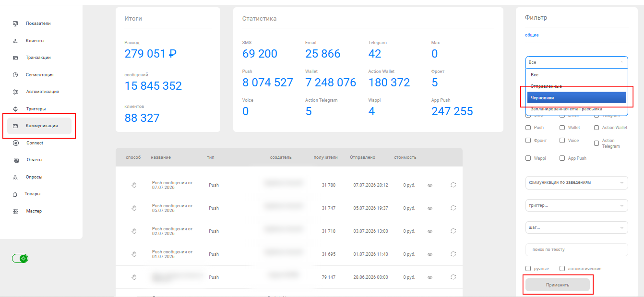Screen dimensions: 644x297
Task: Sort table by Отправлено column header
Action: (x=362, y=157)
